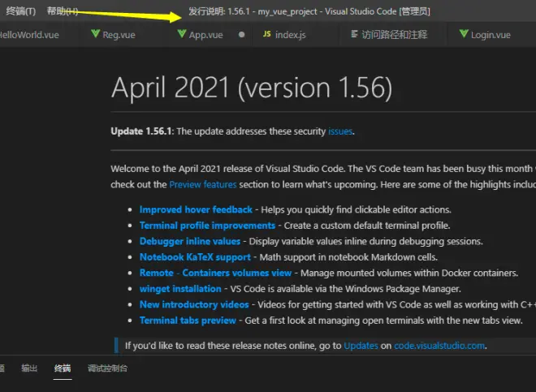Visit code.visualstudio.com link
Screen dimensions: 536x392
[x=439, y=346]
